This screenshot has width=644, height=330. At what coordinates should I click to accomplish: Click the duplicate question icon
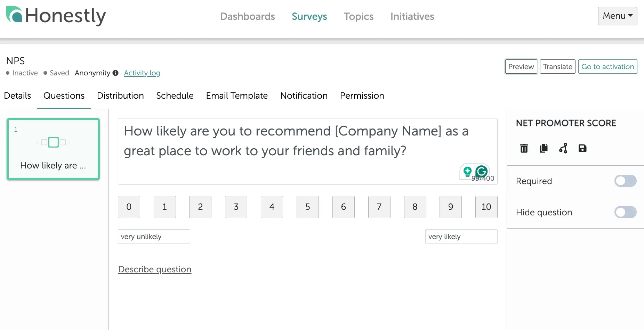point(544,148)
